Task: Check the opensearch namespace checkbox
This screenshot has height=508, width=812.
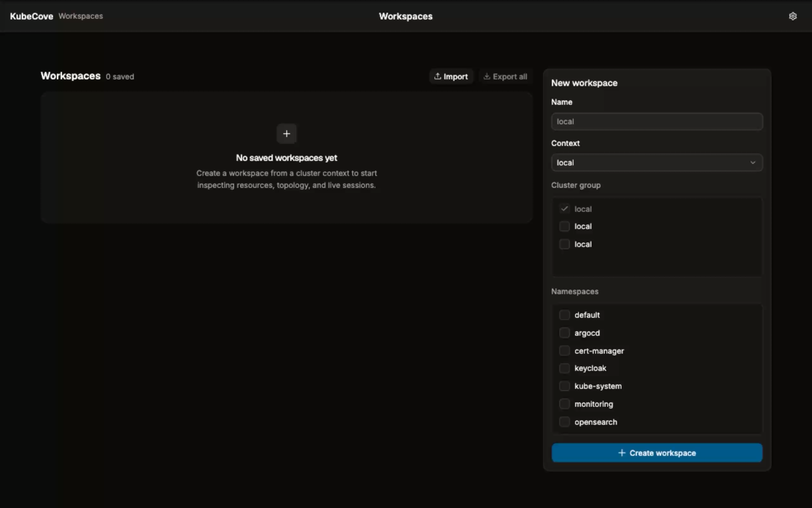Action: 564,421
